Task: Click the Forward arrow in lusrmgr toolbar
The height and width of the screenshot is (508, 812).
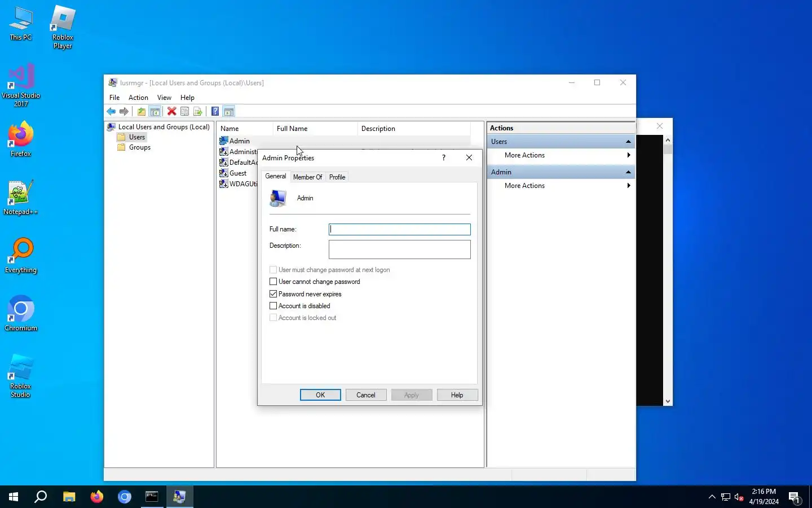Action: [124, 112]
